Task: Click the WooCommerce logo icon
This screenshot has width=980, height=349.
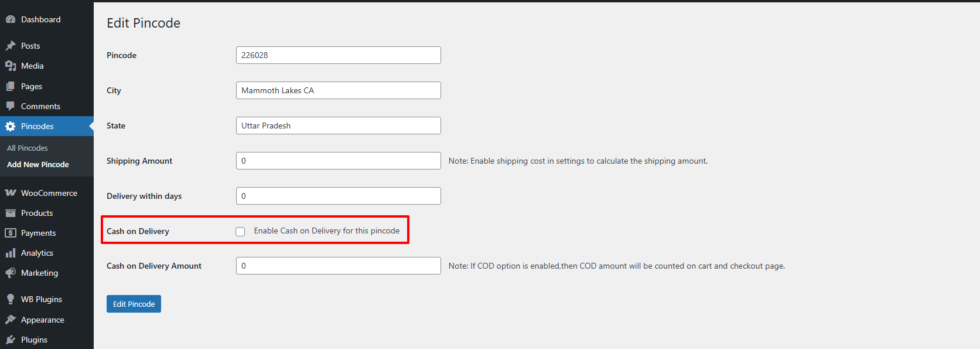Action: 11,193
